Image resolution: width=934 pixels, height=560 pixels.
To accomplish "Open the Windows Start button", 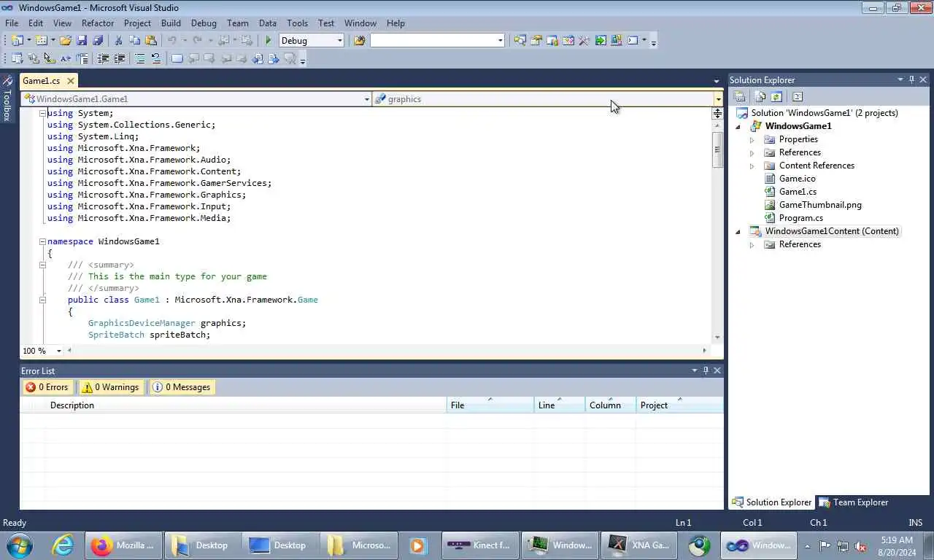I will 18,545.
